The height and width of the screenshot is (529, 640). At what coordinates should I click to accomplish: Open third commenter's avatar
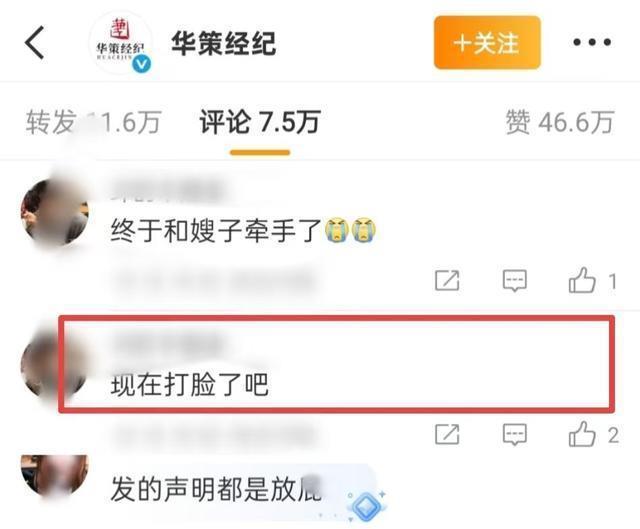tap(55, 476)
